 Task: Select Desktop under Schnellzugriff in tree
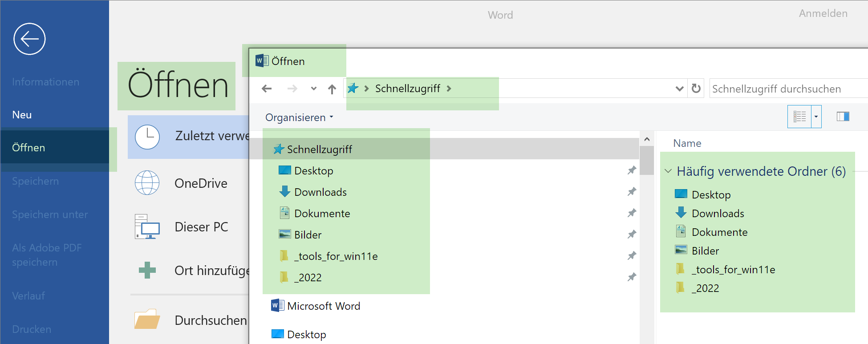pyautogui.click(x=314, y=171)
